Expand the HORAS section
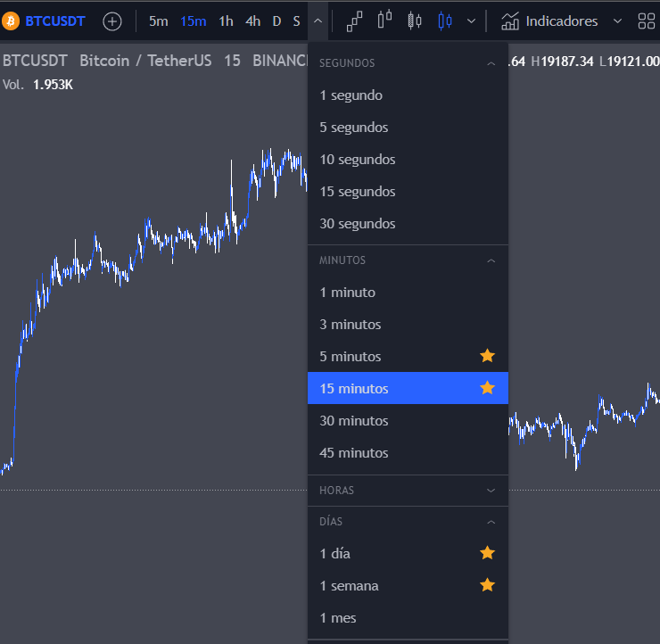The height and width of the screenshot is (644, 660). coord(408,491)
